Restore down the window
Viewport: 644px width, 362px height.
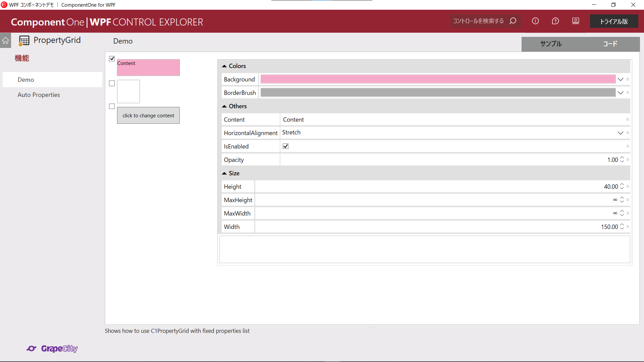pos(613,5)
